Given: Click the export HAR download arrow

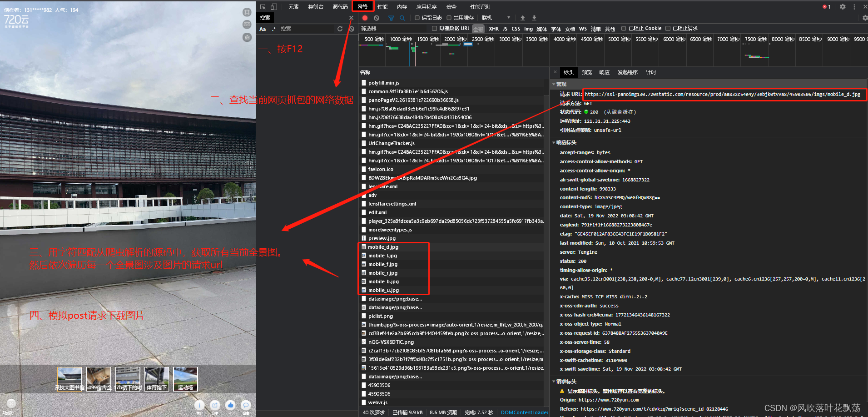Looking at the screenshot, I should point(534,18).
